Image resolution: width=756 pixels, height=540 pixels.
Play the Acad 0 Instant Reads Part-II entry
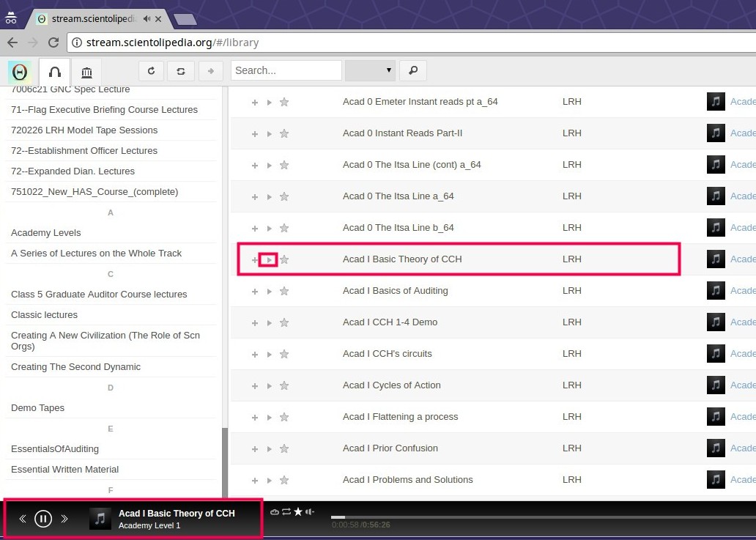pyautogui.click(x=269, y=133)
